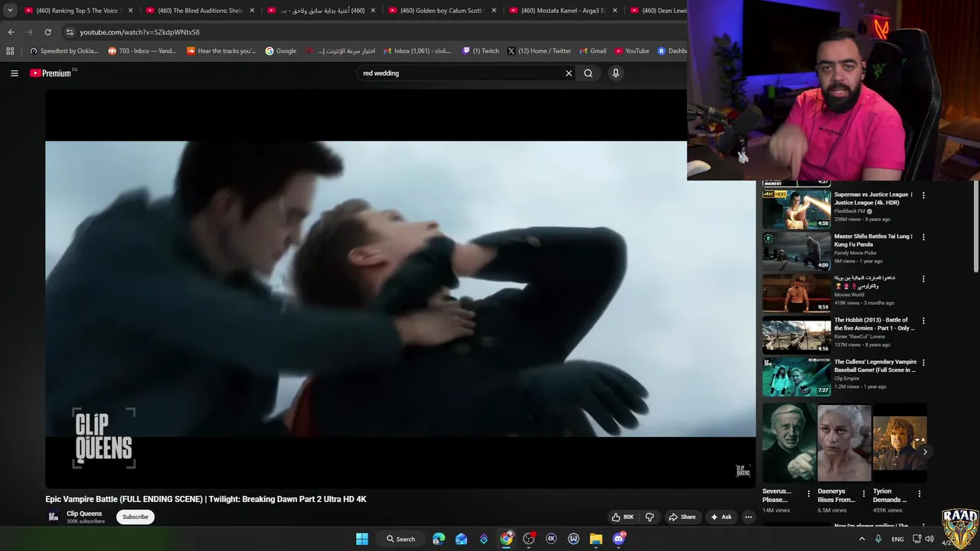Viewport: 980px width, 551px height.
Task: Reload the page with the refresh icon
Action: [x=47, y=32]
